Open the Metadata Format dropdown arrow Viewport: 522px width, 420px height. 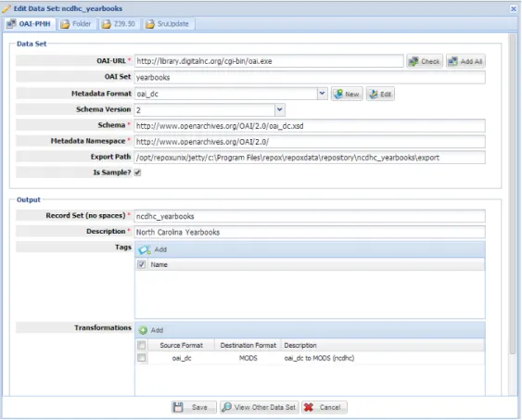click(x=323, y=94)
